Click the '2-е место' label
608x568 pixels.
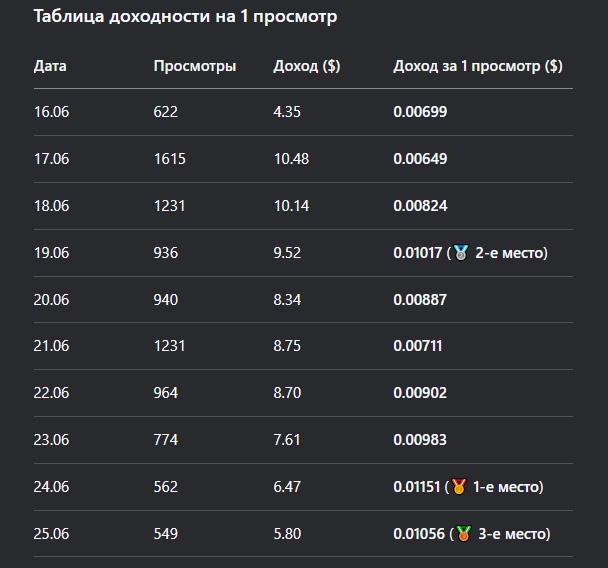click(x=510, y=253)
